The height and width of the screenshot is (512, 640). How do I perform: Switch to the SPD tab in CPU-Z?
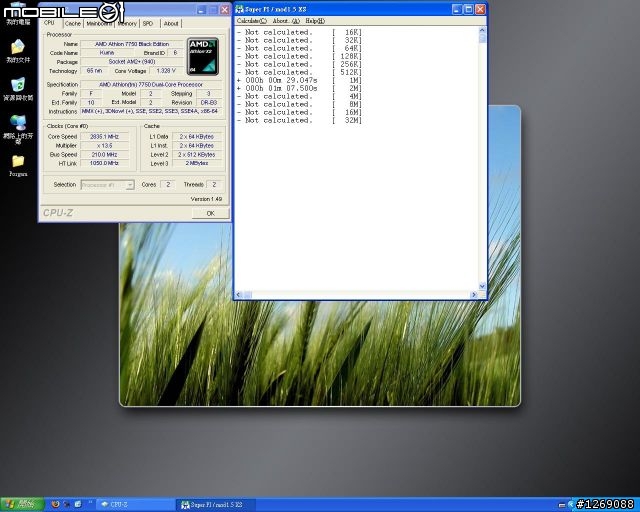tap(148, 23)
